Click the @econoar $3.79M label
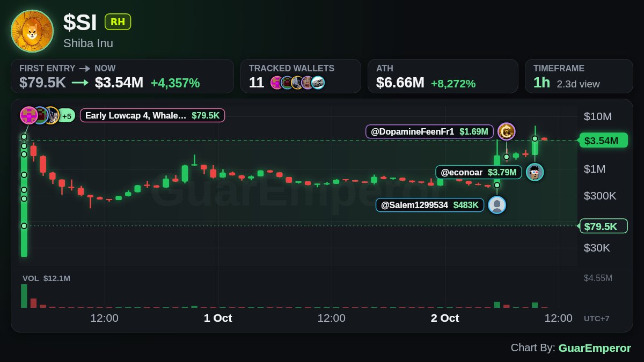The height and width of the screenshot is (362, 644). pyautogui.click(x=479, y=172)
